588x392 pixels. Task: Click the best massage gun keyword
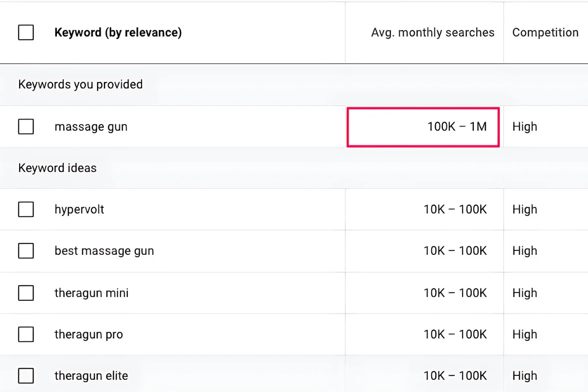[x=104, y=251]
